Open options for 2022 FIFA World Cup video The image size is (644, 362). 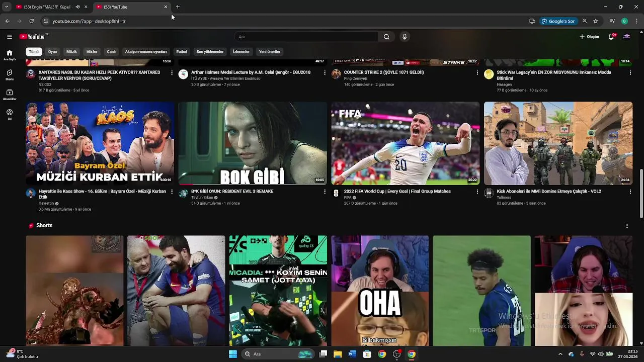[x=477, y=192]
